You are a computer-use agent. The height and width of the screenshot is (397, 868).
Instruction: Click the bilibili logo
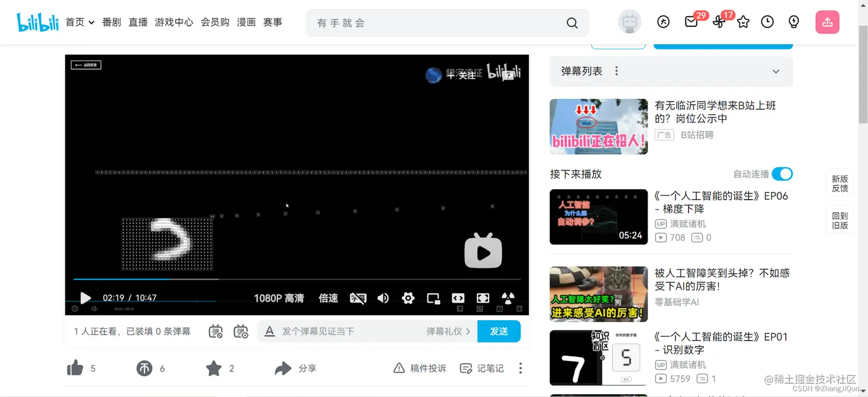click(38, 22)
